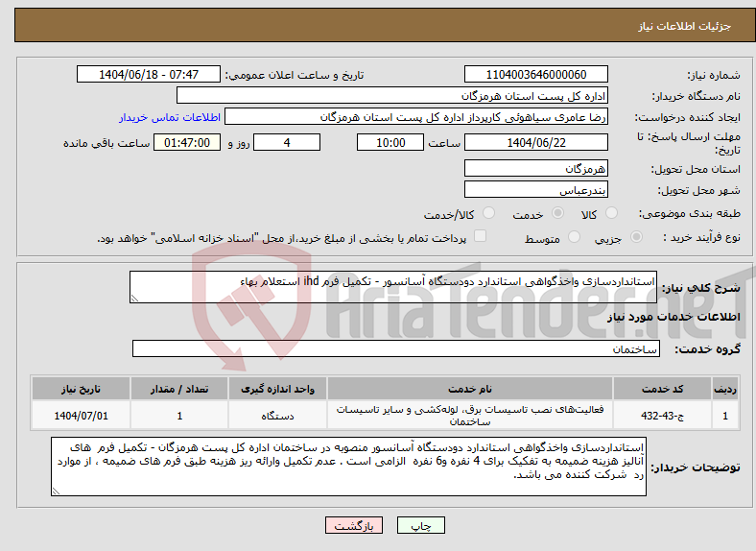The image size is (756, 551).
Task: Click the تاریخ نیاز column header
Action: [x=81, y=389]
